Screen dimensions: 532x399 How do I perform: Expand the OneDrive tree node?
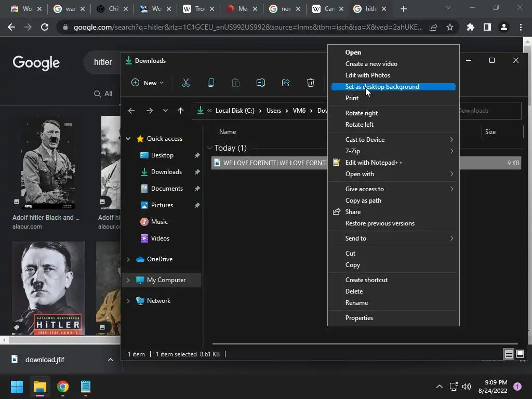(x=128, y=259)
